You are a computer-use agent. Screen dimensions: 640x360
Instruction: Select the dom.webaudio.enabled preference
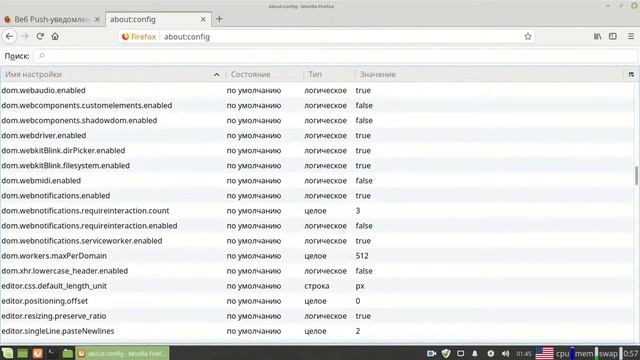click(x=317, y=90)
